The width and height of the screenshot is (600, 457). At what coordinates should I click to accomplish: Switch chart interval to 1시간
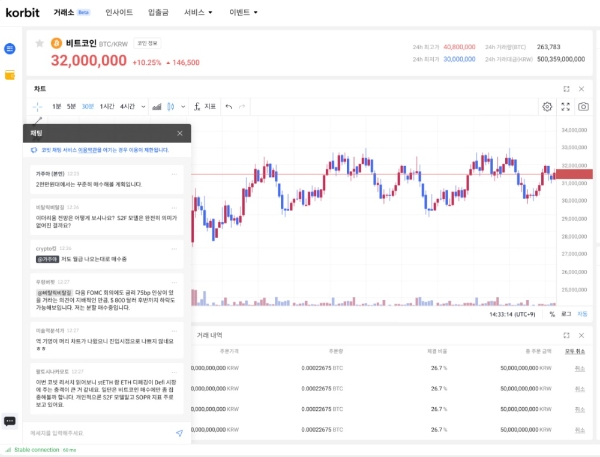pos(106,106)
